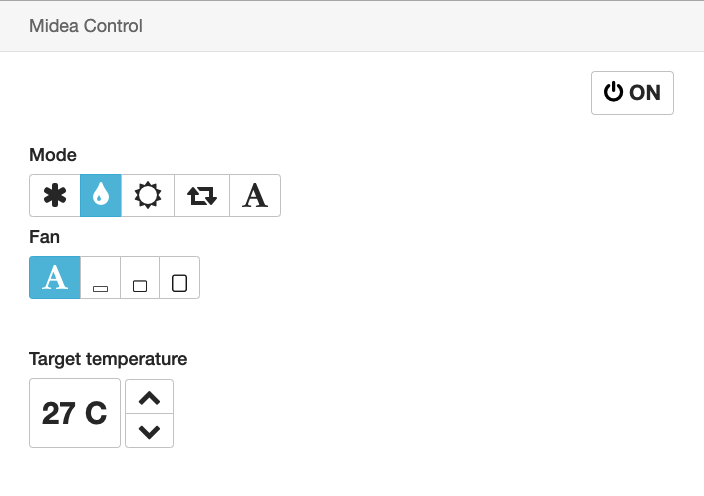Image resolution: width=704 pixels, height=496 pixels.
Task: Select the water droplet Dry mode
Action: tap(100, 196)
